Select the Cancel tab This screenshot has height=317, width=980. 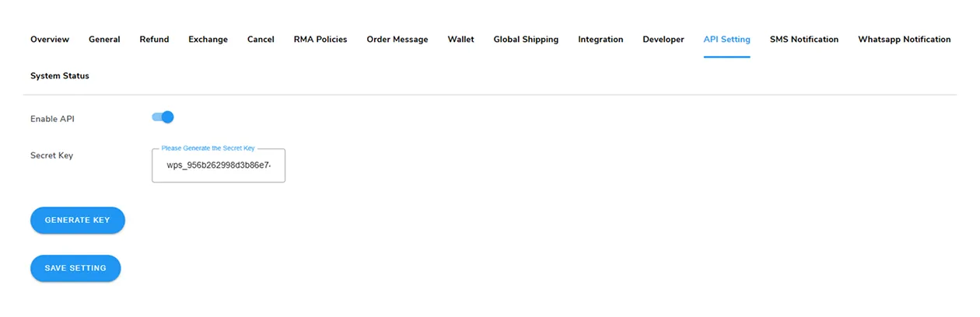pos(261,40)
